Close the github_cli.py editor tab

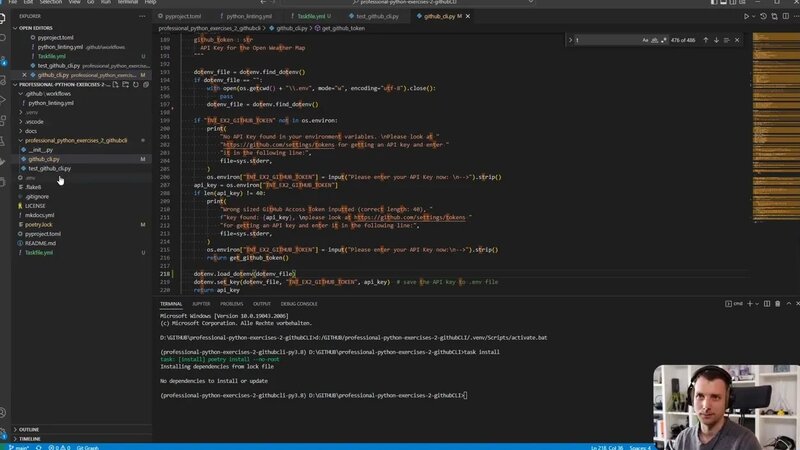coord(467,16)
